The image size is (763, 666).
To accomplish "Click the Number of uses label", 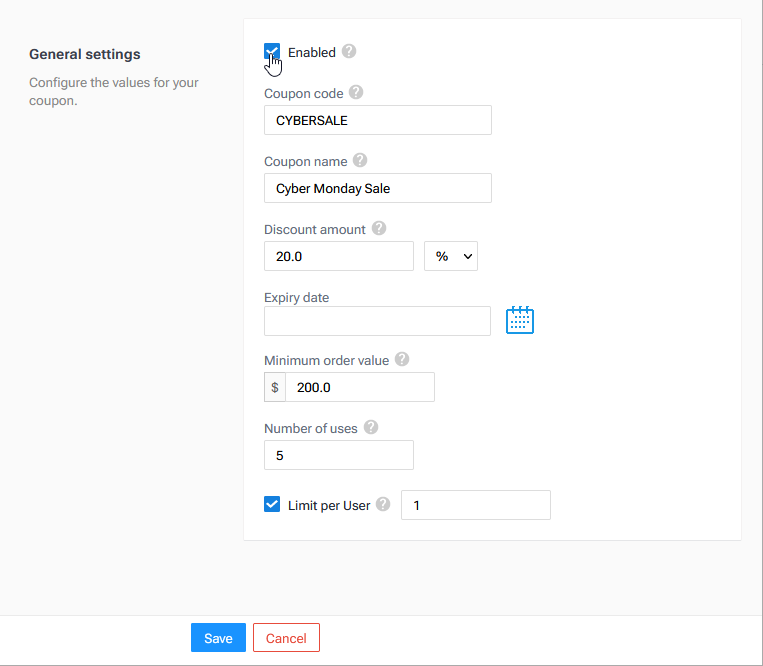I will [x=311, y=429].
